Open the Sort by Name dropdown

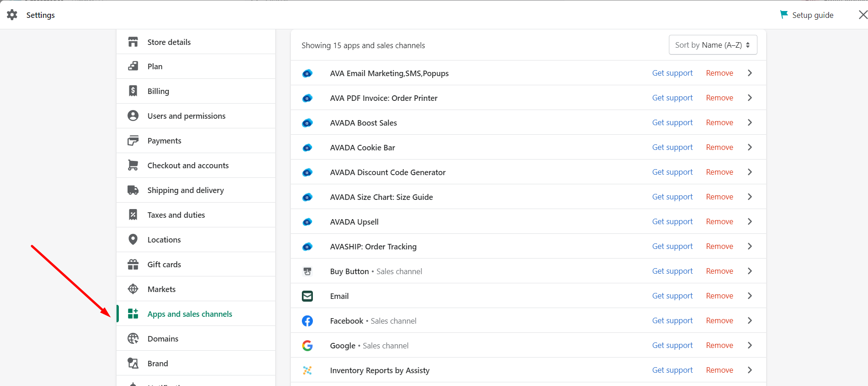click(712, 45)
